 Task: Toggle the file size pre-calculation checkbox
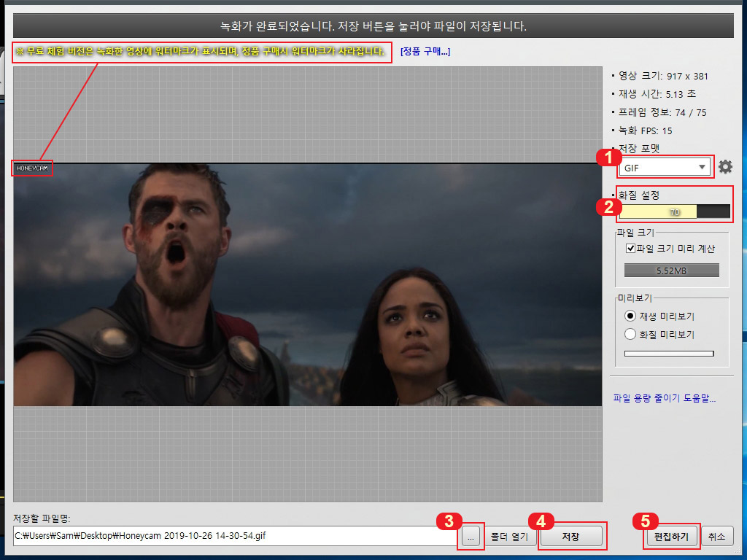630,248
